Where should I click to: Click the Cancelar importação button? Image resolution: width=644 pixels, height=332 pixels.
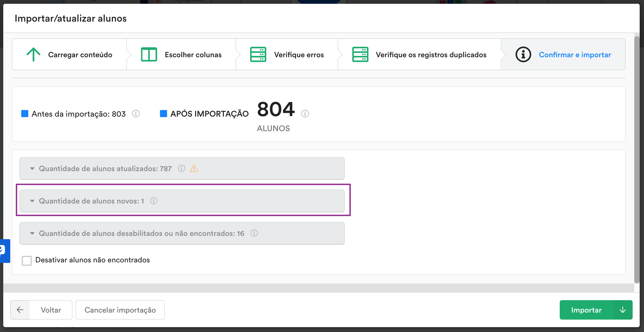pos(120,310)
